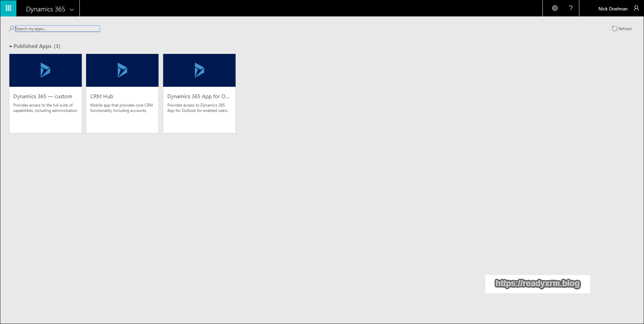
Task: Click the Dynamics 365 App for Outlook logo
Action: [x=199, y=70]
